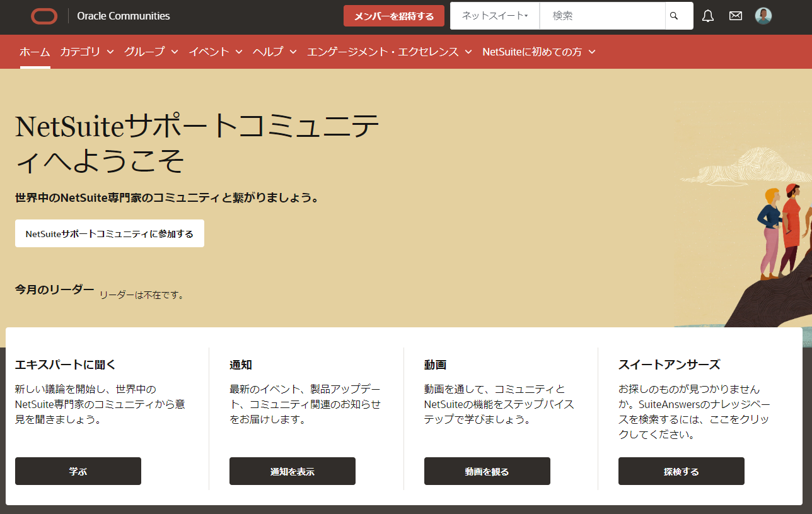Click the Oracle logo icon
The height and width of the screenshot is (514, 812).
44,16
